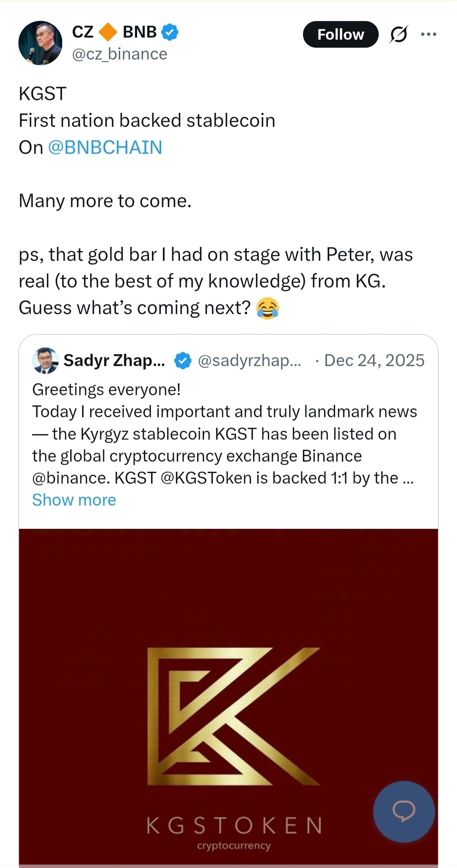This screenshot has width=457, height=868.
Task: Click the Dec 24, 2025 timestamp
Action: coord(374,361)
